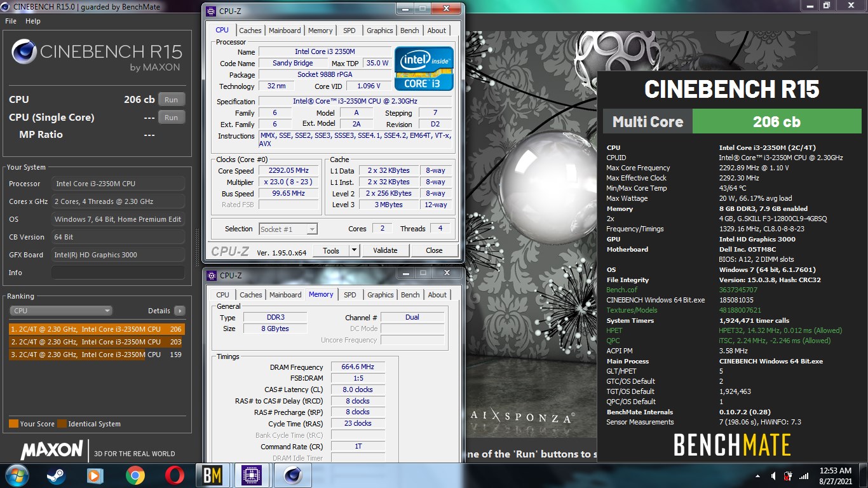Screen dimensions: 868x488
Task: Open the network signal tray icon
Action: [804, 475]
